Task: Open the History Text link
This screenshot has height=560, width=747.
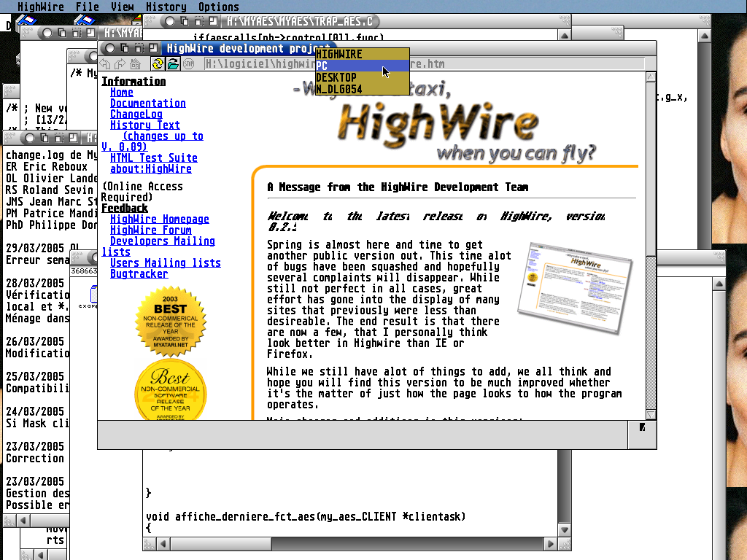Action: [145, 125]
